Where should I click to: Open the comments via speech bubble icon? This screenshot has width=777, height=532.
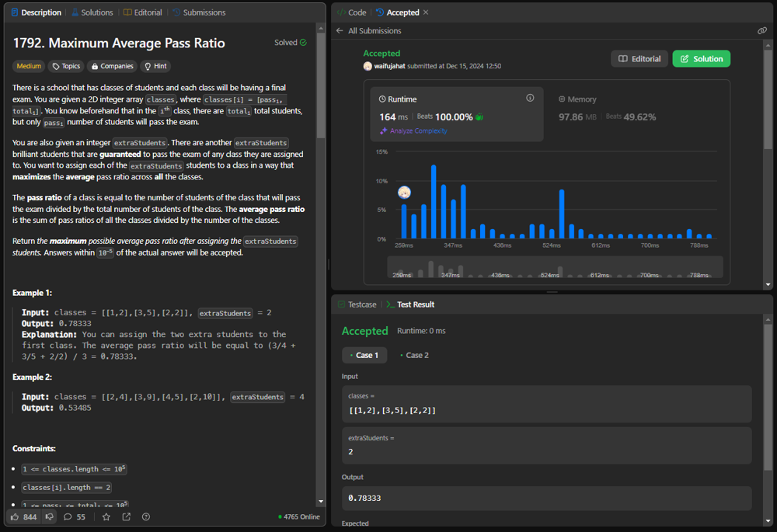click(68, 517)
